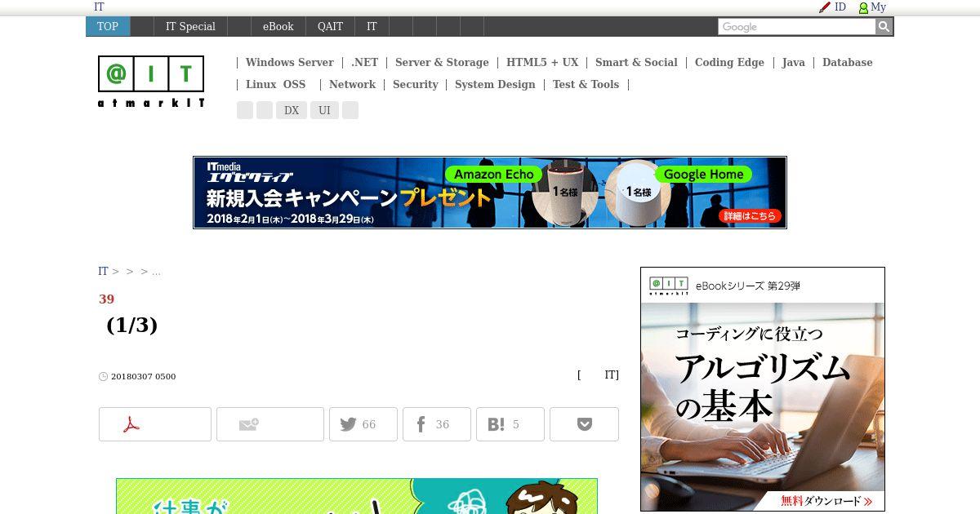
Task: Click the UI tag button
Action: point(324,110)
